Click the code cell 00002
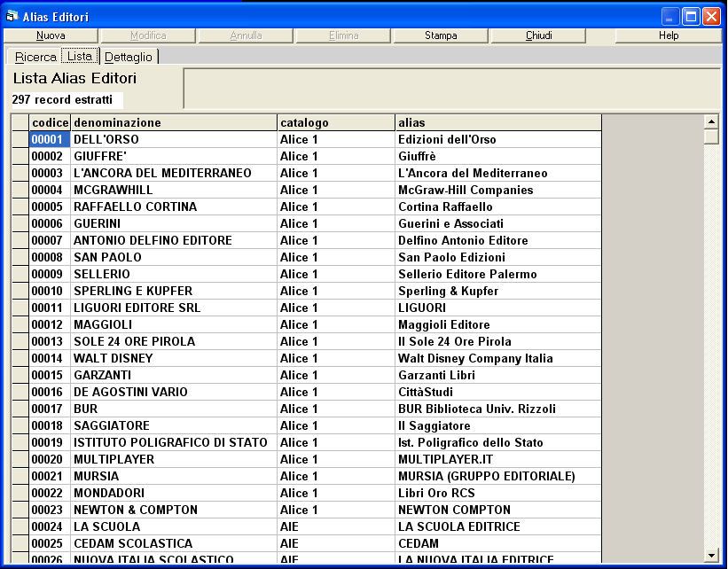Image resolution: width=728 pixels, height=569 pixels. tap(50, 156)
